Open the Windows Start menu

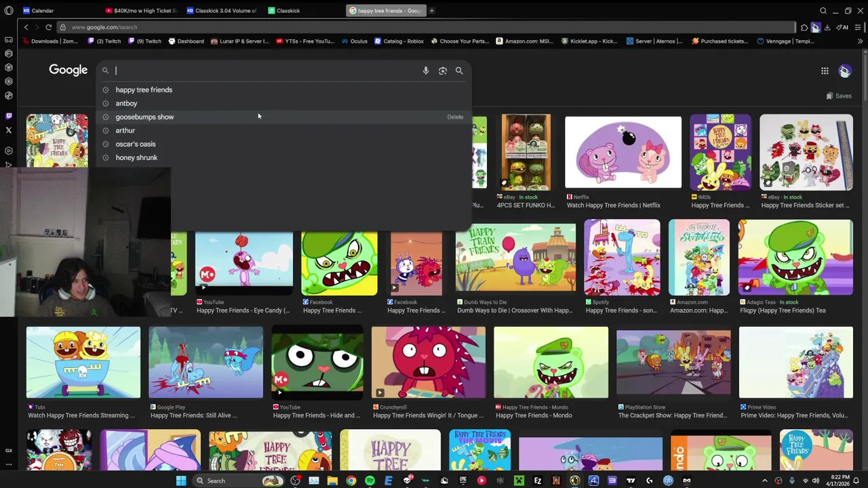181,481
